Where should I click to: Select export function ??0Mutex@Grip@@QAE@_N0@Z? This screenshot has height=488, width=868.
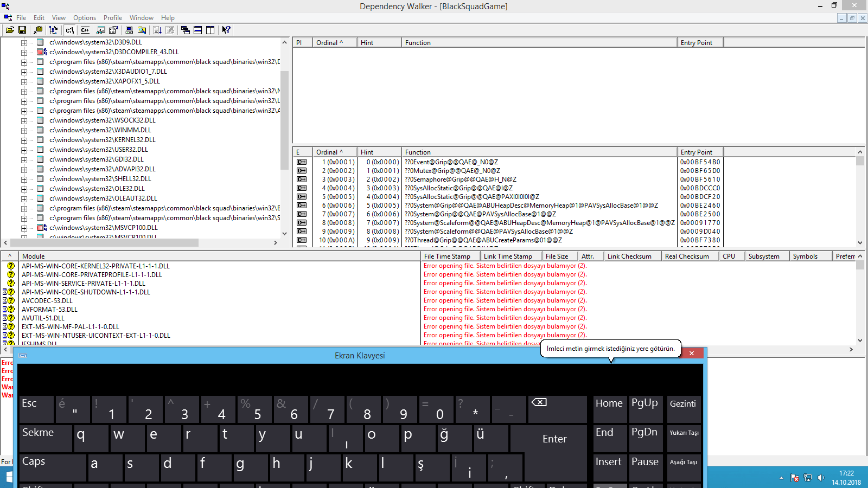(x=452, y=171)
